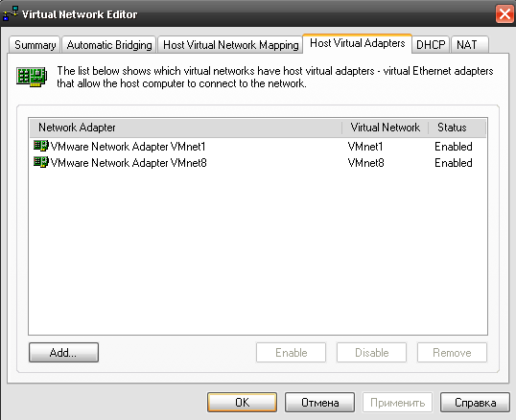Sort by Virtual Network column header
This screenshot has height=420, width=516.
tap(385, 128)
